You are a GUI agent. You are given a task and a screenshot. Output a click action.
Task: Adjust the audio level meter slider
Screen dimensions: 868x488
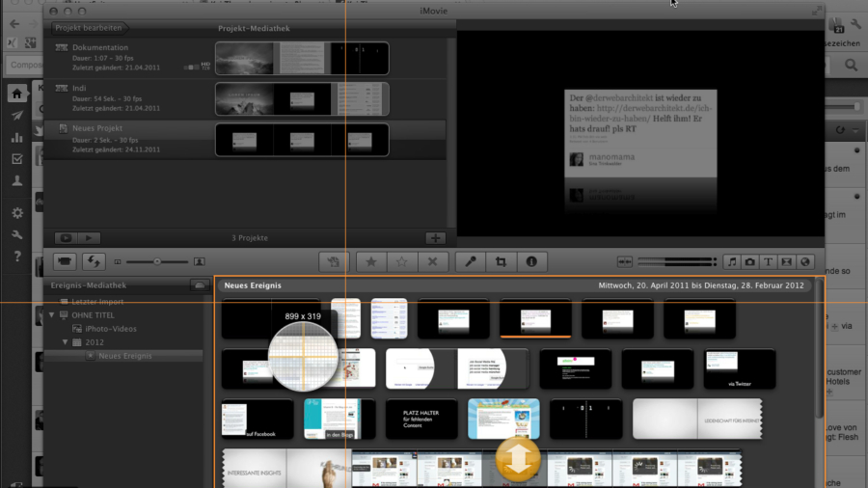(677, 261)
